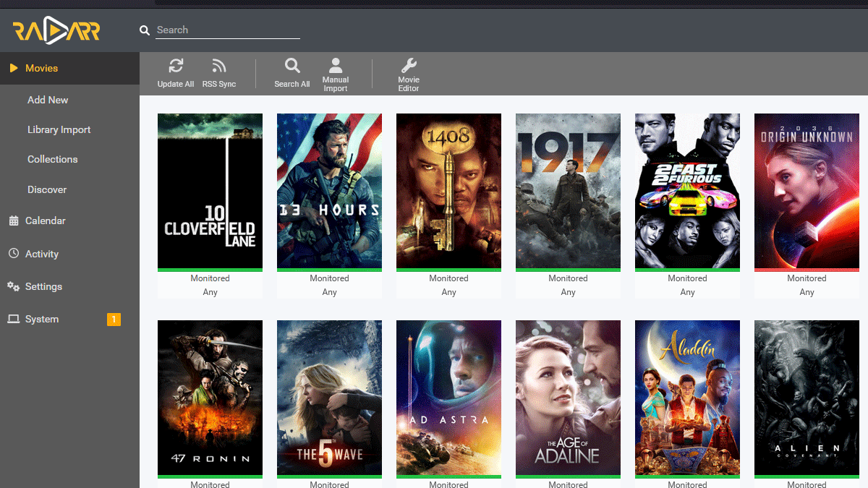Click Any text under 13 Hours
Screen dimensions: 868x488
[329, 292]
